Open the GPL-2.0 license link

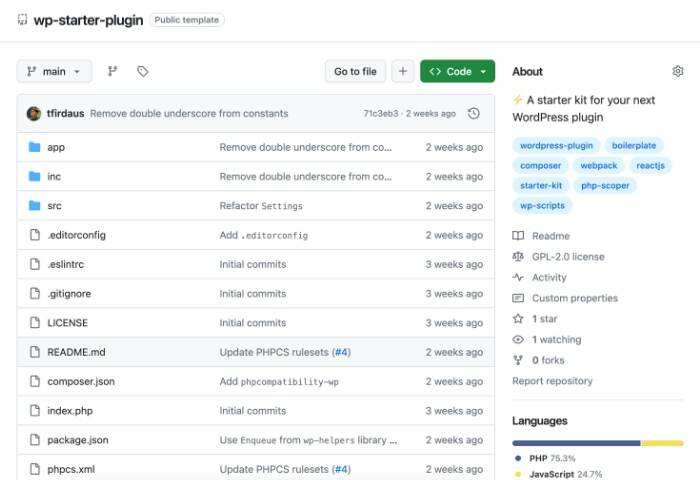[x=568, y=256]
